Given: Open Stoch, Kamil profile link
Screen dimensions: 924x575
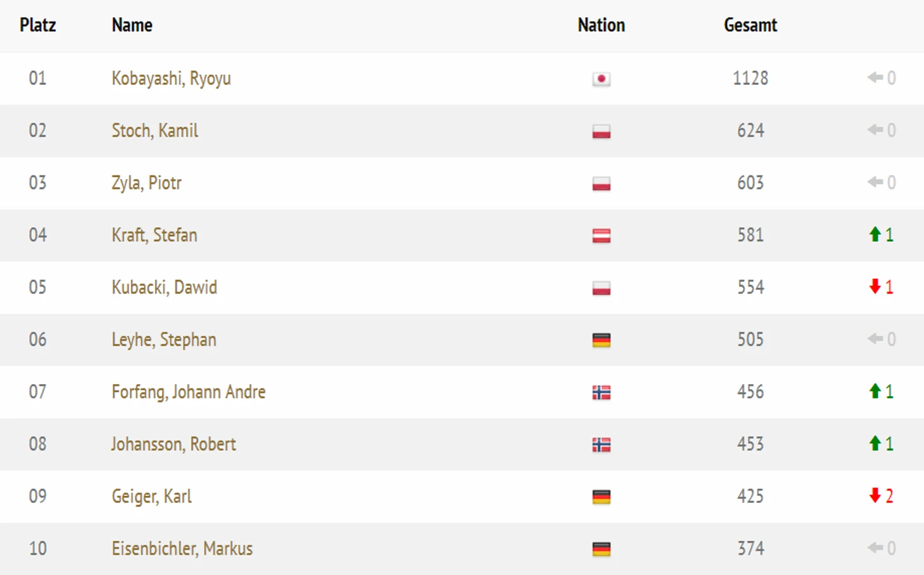Looking at the screenshot, I should (155, 131).
